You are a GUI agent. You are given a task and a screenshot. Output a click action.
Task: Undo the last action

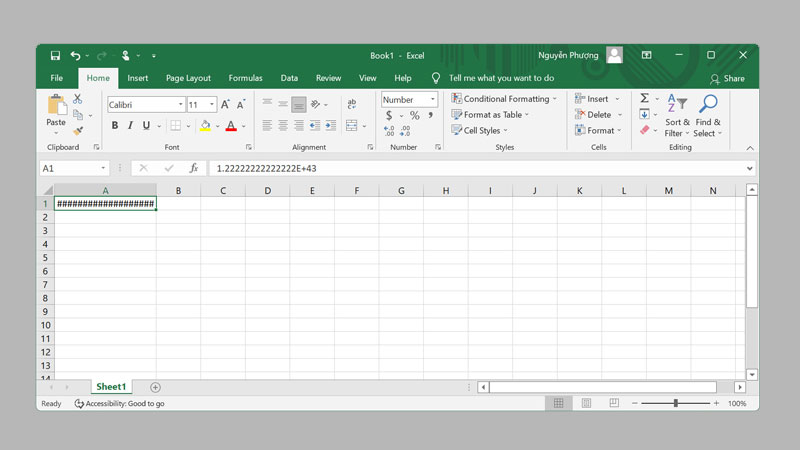point(76,56)
